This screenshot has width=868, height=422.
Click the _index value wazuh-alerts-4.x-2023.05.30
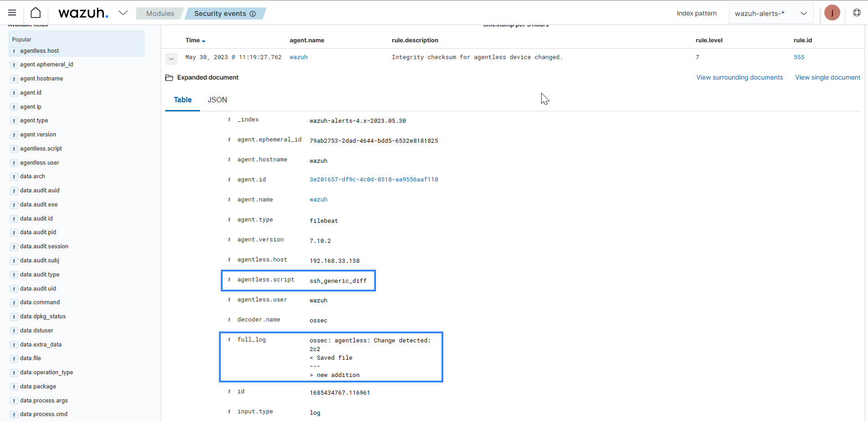[357, 121]
